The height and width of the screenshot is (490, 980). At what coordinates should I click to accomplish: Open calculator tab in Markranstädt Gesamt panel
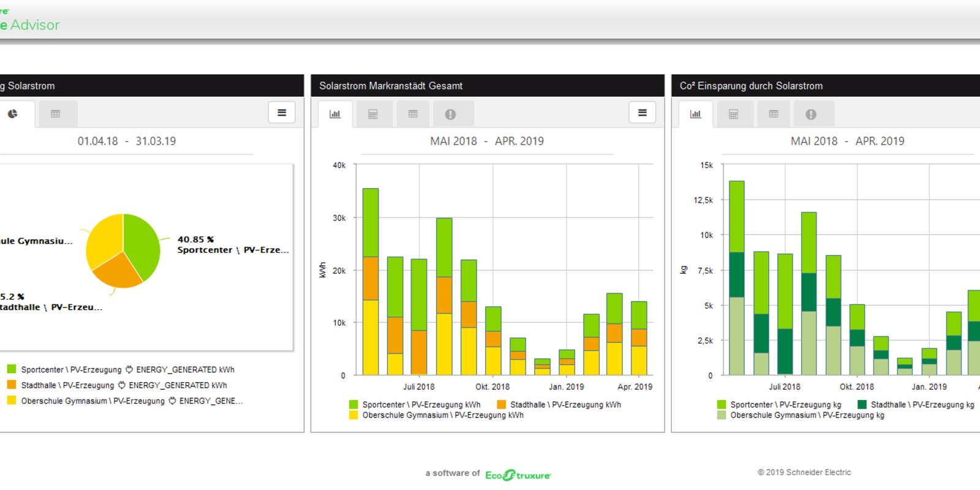373,114
